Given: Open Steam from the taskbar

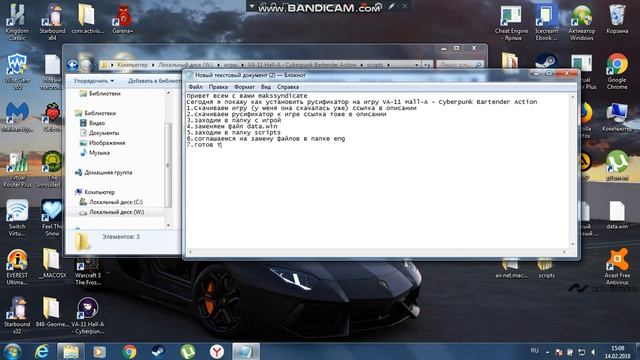Looking at the screenshot, I should point(158,352).
